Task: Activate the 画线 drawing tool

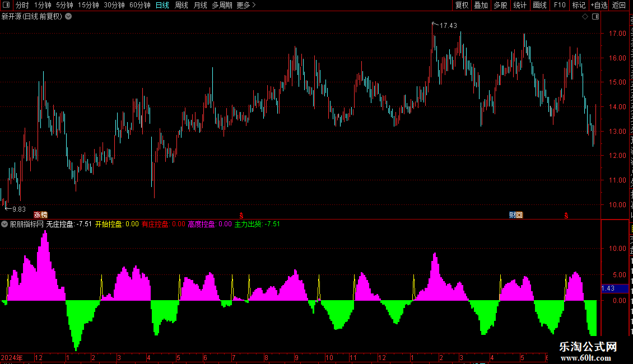Action: pyautogui.click(x=540, y=5)
